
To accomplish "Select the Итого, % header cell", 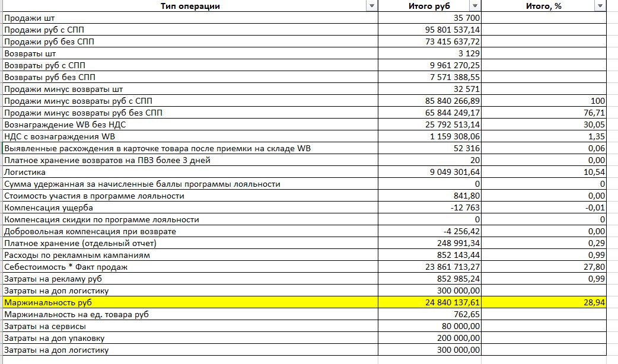I will 543,6.
